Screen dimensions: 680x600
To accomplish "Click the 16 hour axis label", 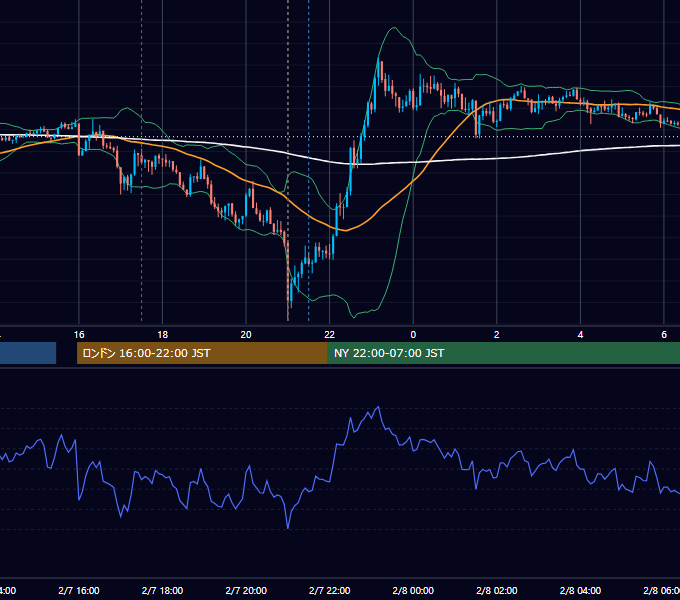I will tap(79, 335).
